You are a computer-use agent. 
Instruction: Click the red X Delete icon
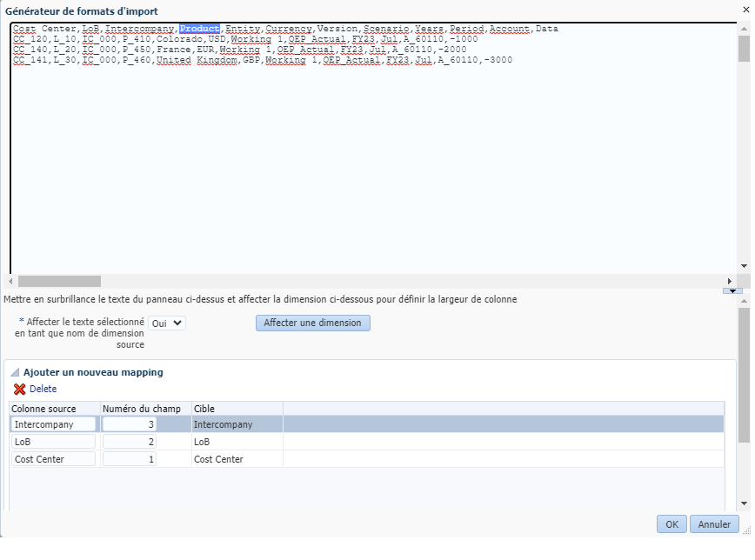tap(19, 389)
